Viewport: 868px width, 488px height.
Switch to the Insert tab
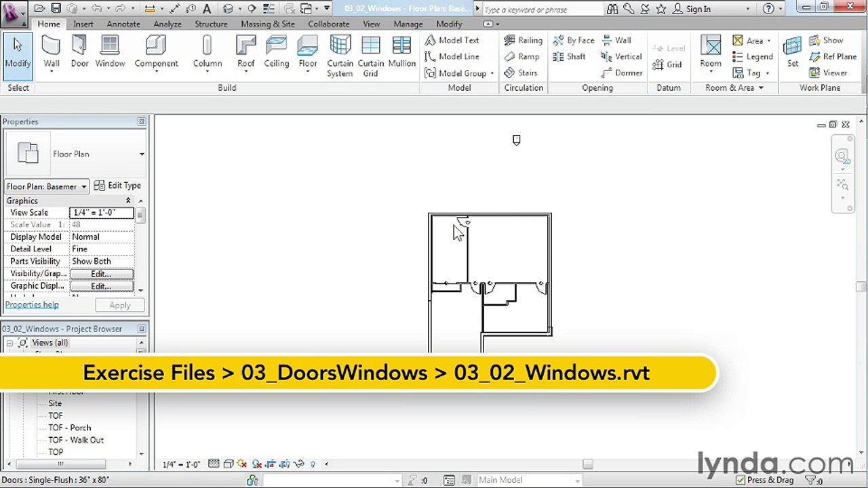coord(83,24)
